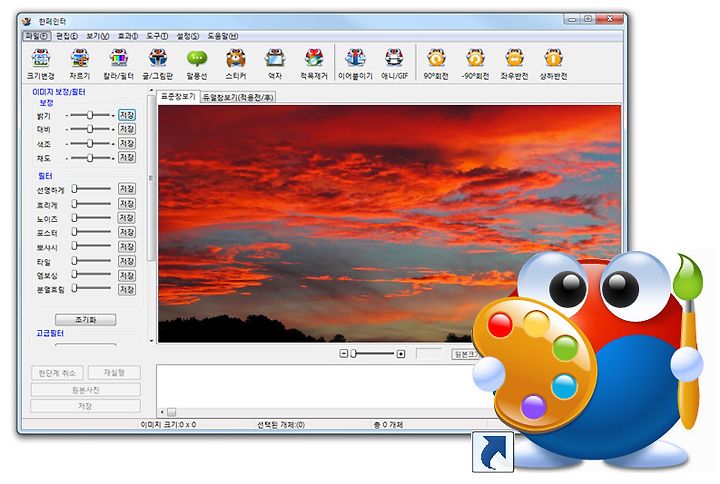Click 저장 next to 포스터
This screenshot has width=720, height=484.
127,232
